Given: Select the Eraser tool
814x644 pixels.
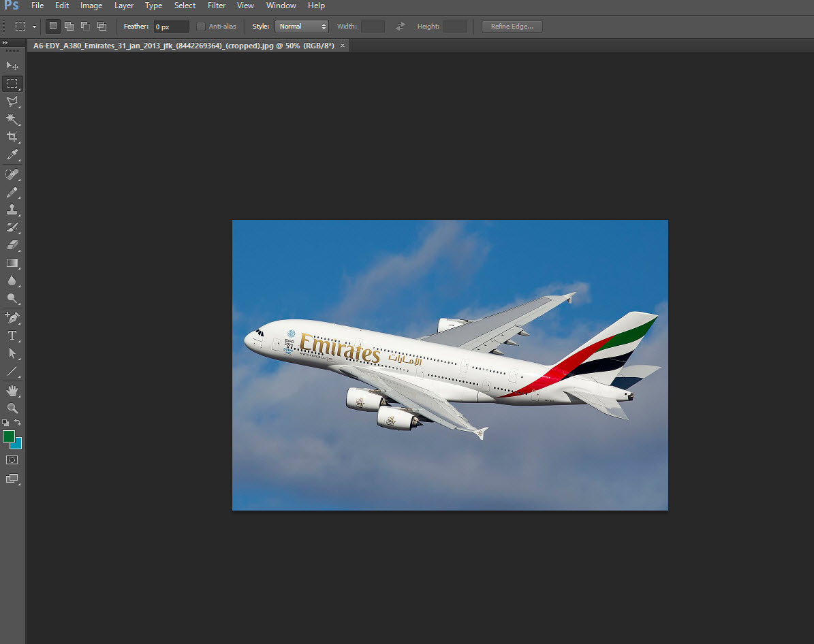Looking at the screenshot, I should point(12,245).
